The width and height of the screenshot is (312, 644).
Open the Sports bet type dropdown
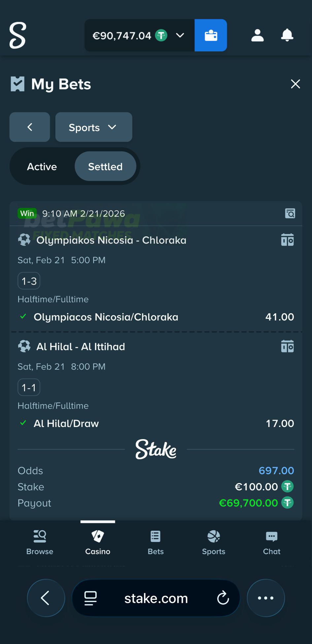tap(93, 127)
